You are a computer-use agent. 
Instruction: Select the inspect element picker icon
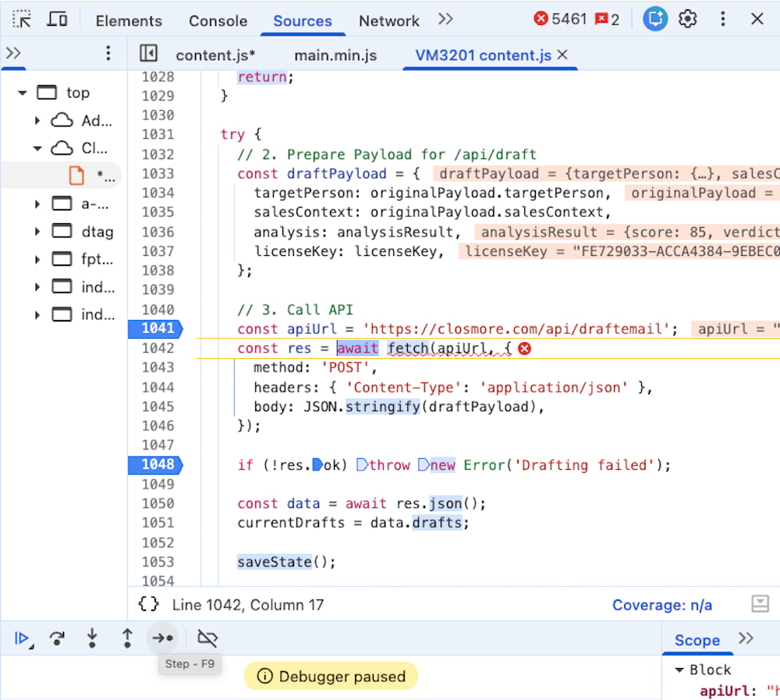tap(22, 20)
